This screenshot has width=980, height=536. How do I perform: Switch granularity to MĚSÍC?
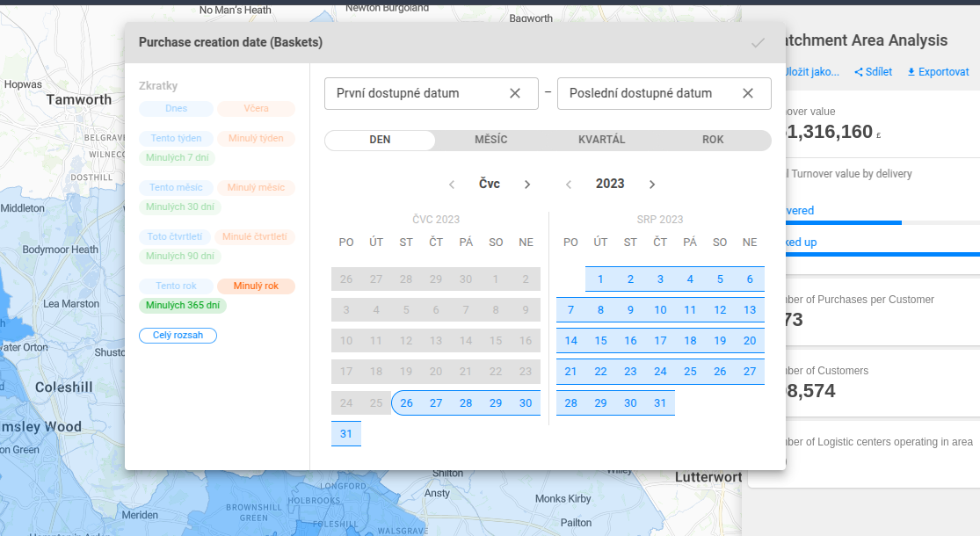click(x=490, y=141)
